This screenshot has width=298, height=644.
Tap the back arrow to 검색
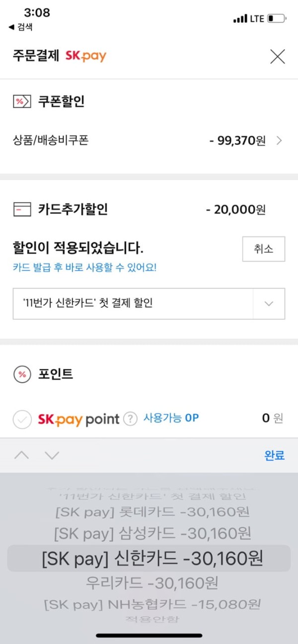point(20,27)
